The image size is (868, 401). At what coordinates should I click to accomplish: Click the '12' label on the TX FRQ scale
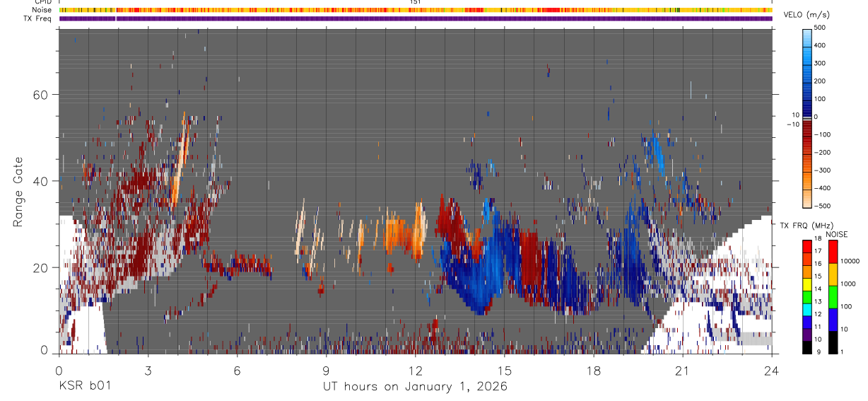pyautogui.click(x=819, y=315)
